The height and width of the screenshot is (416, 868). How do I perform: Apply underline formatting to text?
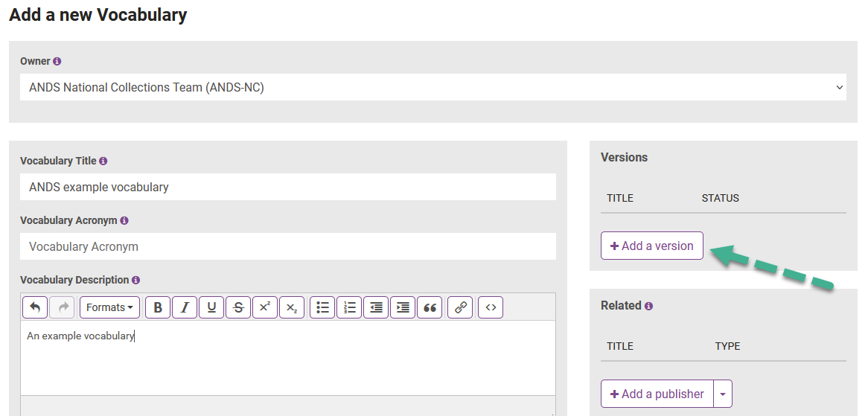point(211,307)
